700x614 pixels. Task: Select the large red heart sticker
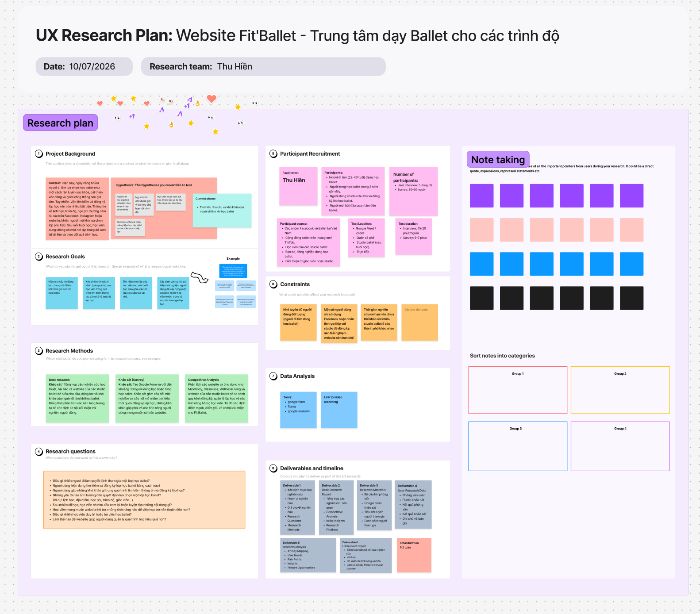click(212, 98)
